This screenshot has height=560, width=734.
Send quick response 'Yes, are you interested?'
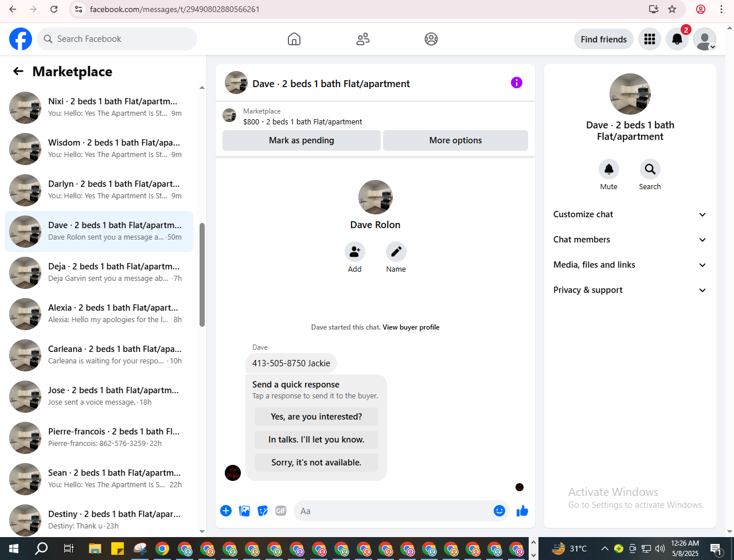[317, 417]
